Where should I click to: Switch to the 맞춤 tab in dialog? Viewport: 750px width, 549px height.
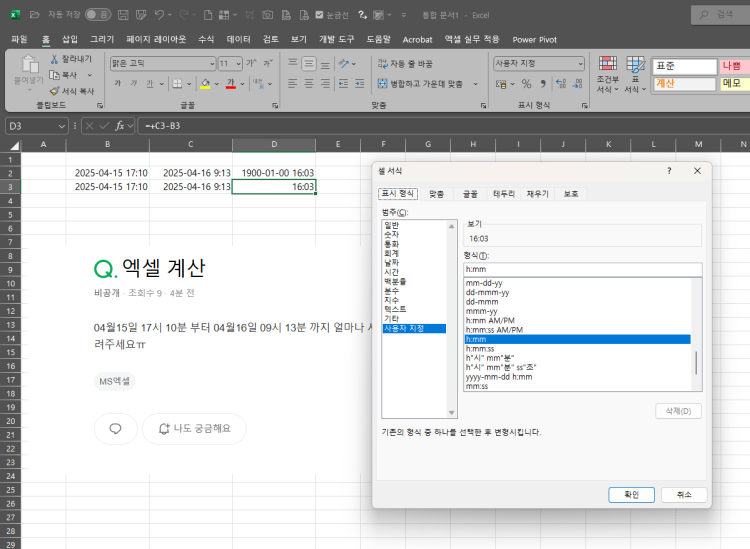point(436,194)
